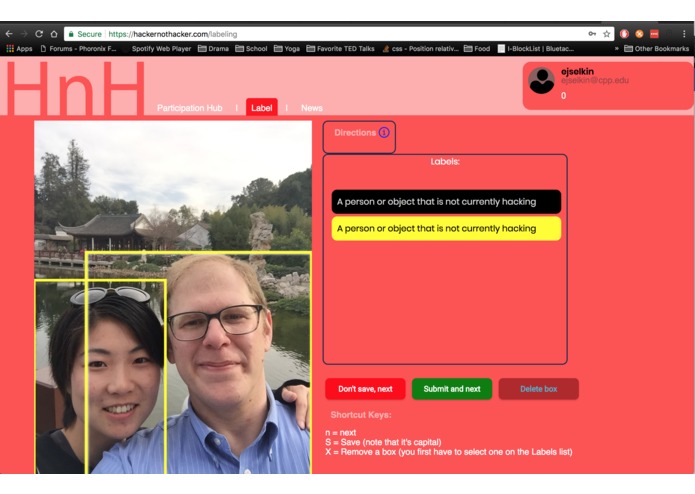Open Chrome three-dot menu
Screen dimensions: 695x494
coord(684,34)
